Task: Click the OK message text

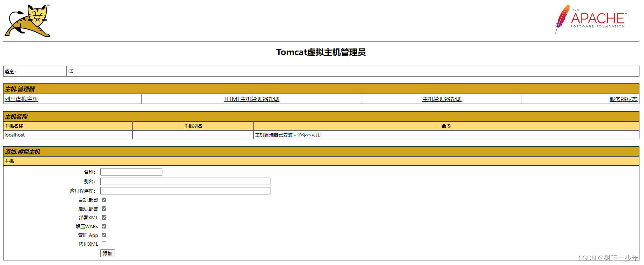Action: tap(70, 71)
